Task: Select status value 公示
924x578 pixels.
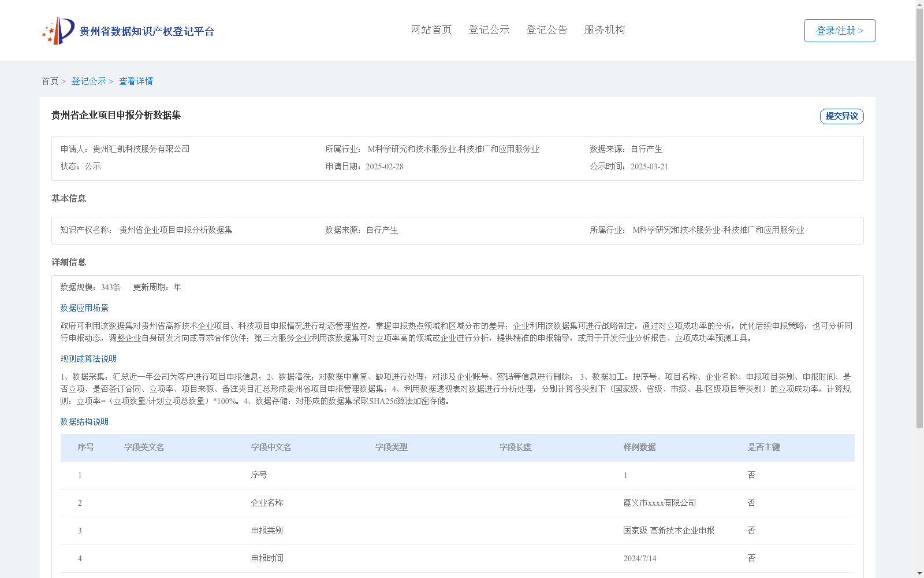Action: point(93,166)
